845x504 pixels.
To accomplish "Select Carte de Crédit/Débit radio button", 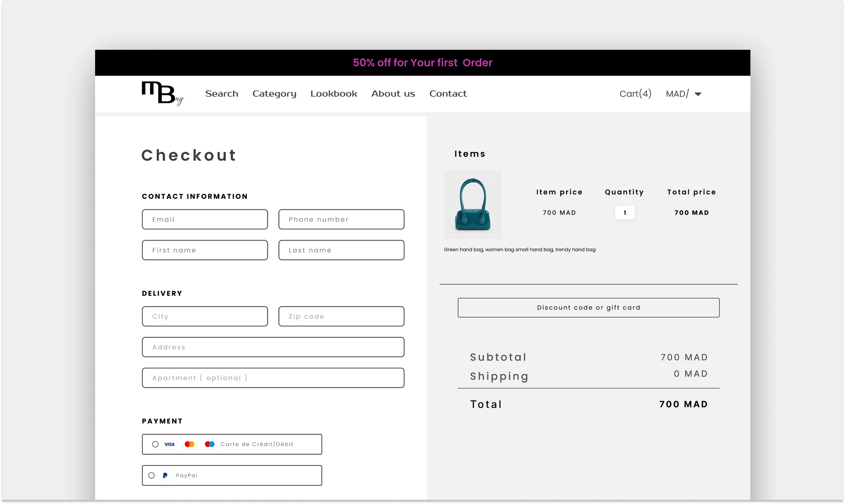I will (x=155, y=444).
